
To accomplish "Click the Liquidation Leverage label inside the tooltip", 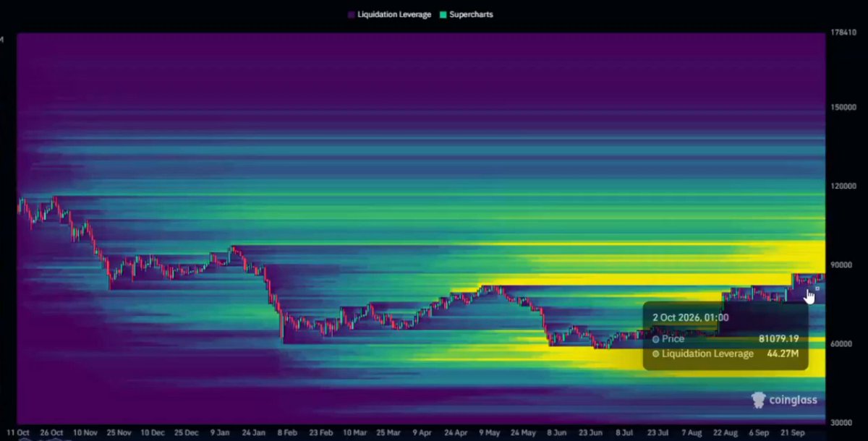I will [x=707, y=354].
